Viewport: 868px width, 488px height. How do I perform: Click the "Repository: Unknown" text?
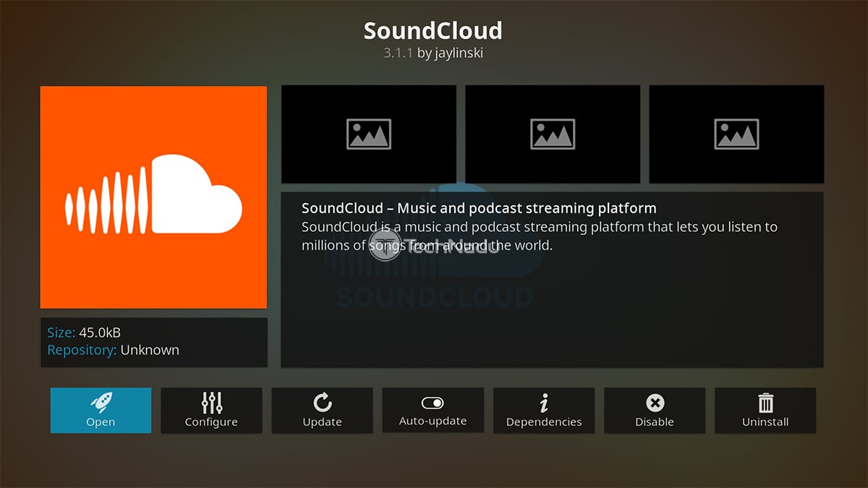[113, 350]
